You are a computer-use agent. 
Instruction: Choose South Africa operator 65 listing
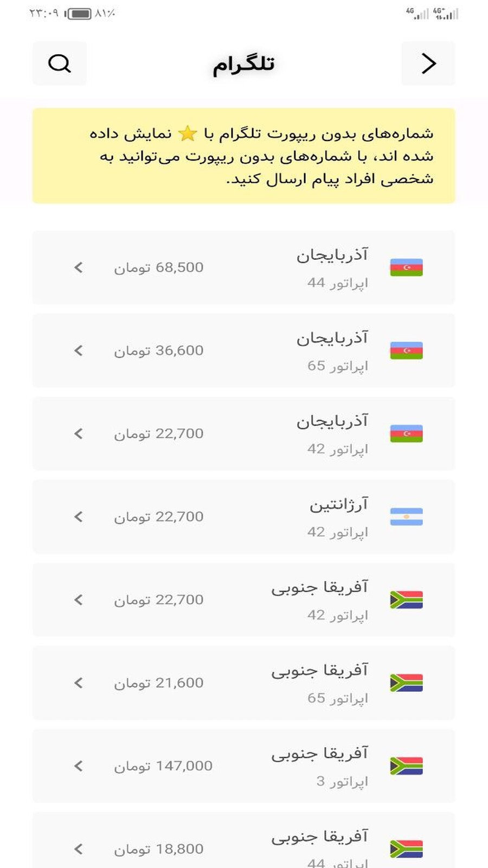tap(243, 682)
